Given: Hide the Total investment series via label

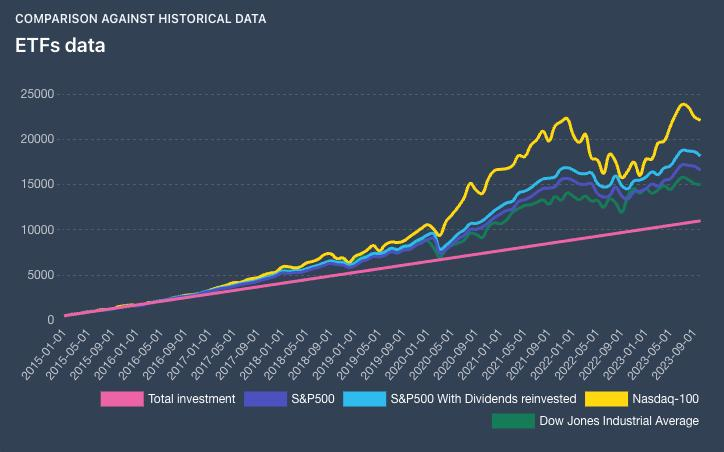Looking at the screenshot, I should click(x=191, y=399).
